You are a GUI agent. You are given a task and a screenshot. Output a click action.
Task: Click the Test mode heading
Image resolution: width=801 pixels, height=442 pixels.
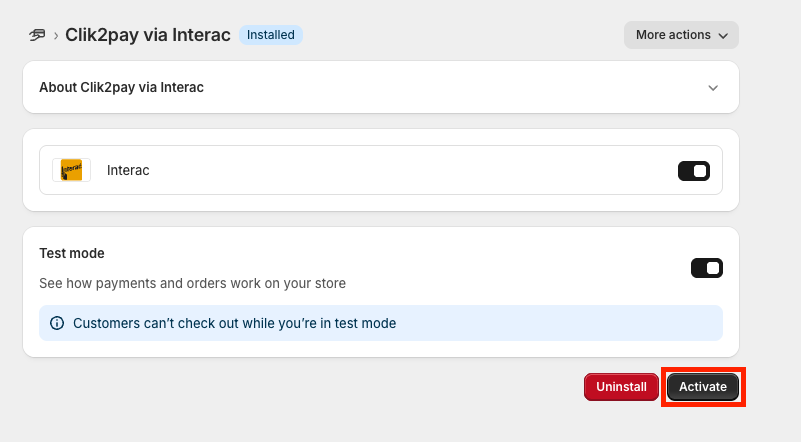(72, 253)
